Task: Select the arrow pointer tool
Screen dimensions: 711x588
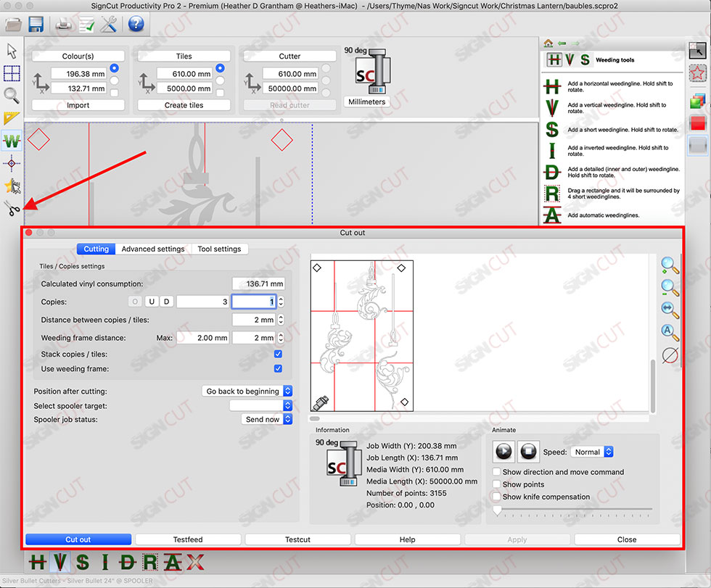Action: click(12, 51)
